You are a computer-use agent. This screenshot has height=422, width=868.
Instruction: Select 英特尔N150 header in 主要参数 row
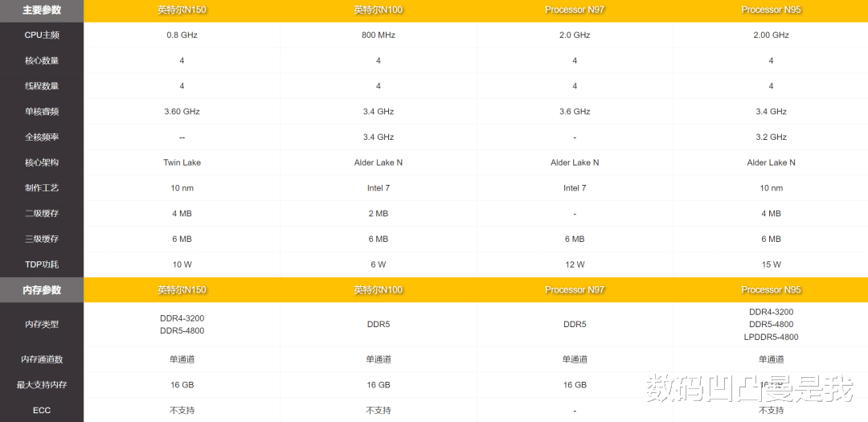(x=182, y=10)
